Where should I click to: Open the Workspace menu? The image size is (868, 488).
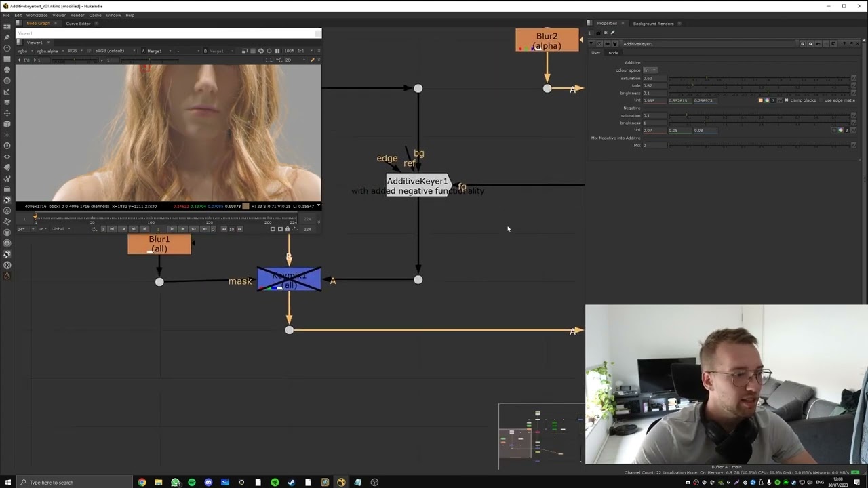click(37, 15)
